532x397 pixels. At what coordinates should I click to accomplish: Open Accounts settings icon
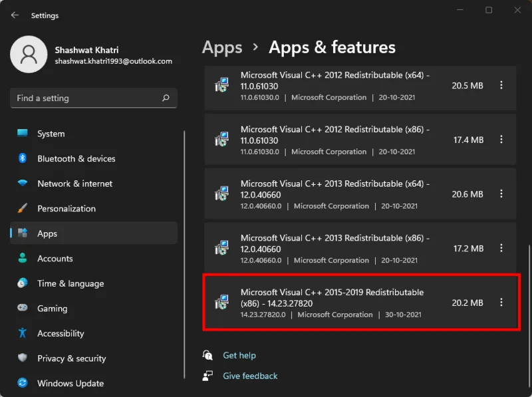23,259
